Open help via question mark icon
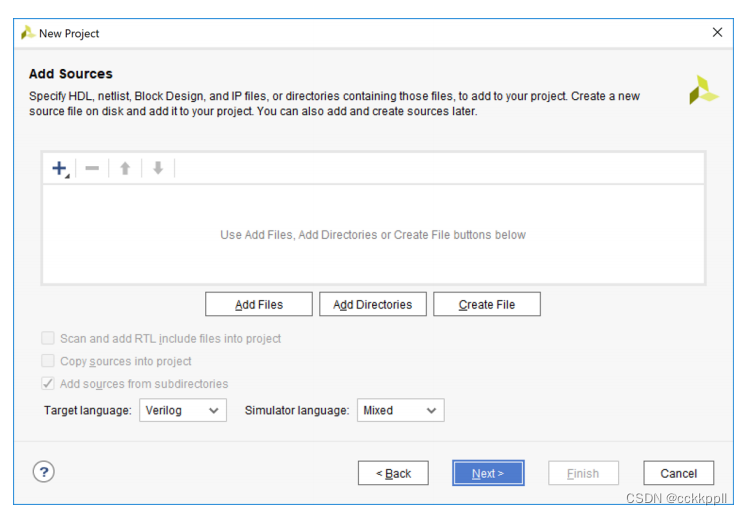The image size is (742, 515). point(44,472)
